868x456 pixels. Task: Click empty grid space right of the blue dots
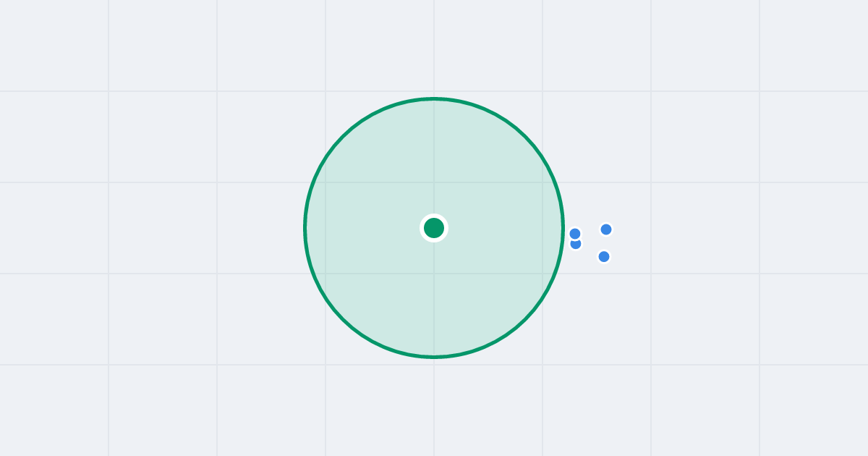click(x=705, y=228)
